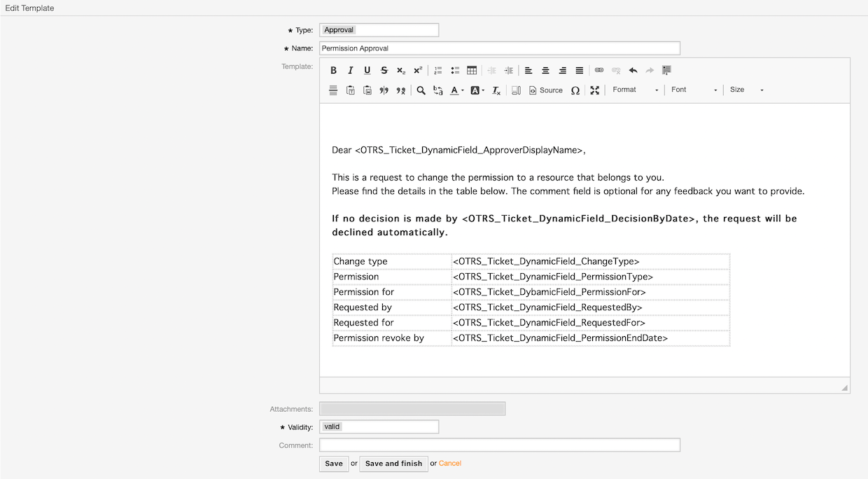Open the Font dropdown

tap(694, 90)
